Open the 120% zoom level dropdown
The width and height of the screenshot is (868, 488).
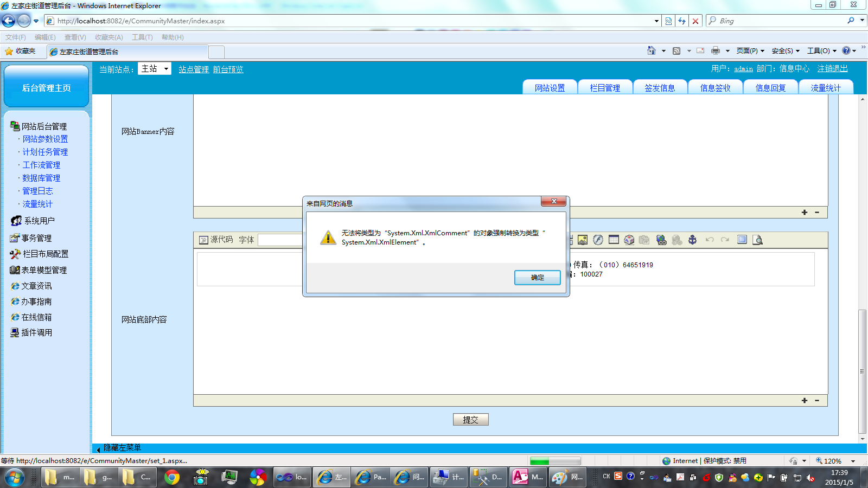(x=853, y=461)
